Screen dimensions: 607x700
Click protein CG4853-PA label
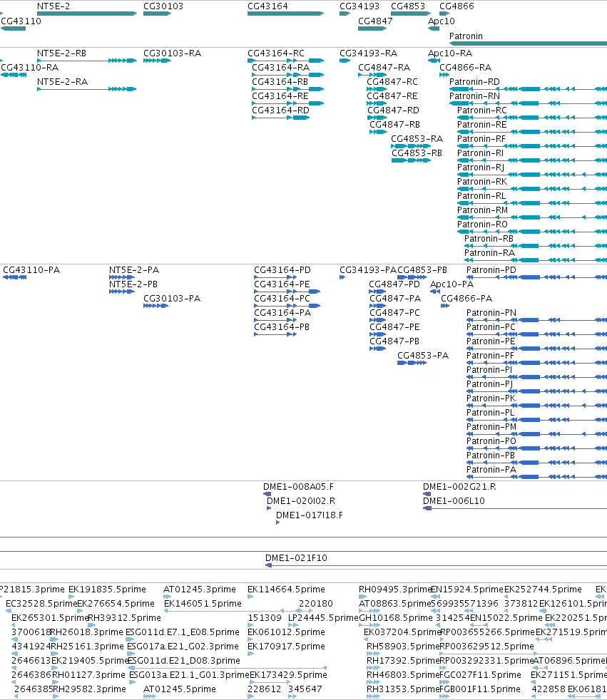pos(423,356)
